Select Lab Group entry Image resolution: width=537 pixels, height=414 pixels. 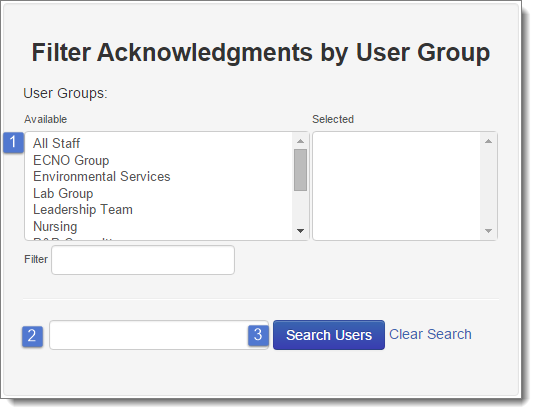(63, 193)
